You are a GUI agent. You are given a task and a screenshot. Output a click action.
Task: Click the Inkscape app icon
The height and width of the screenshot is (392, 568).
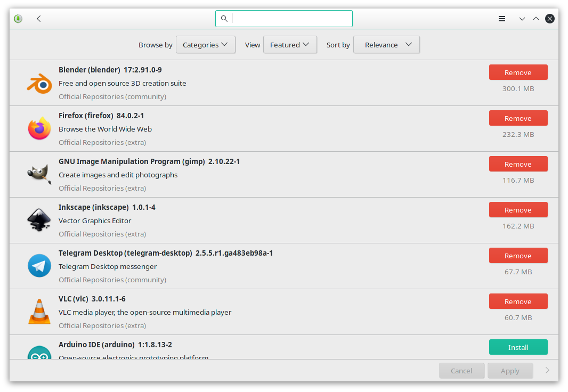[x=39, y=220]
